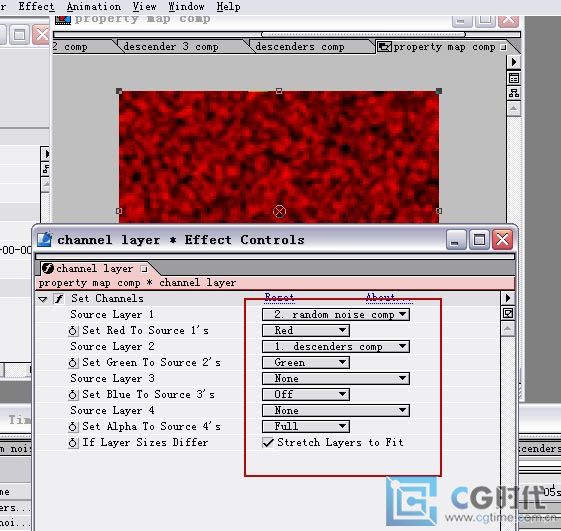Click the top-center layer handle in comp
This screenshot has height=531, width=561.
(279, 91)
